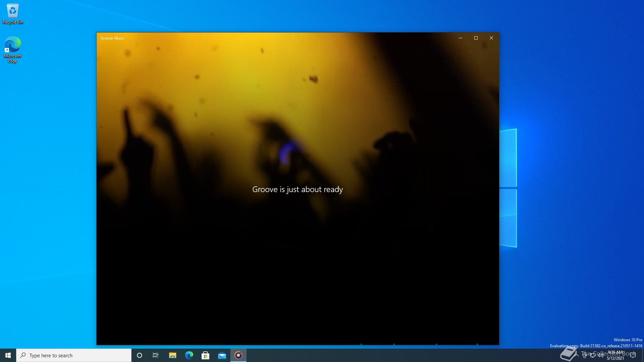
Task: Open the Action Center notifications icon
Action: point(633,355)
